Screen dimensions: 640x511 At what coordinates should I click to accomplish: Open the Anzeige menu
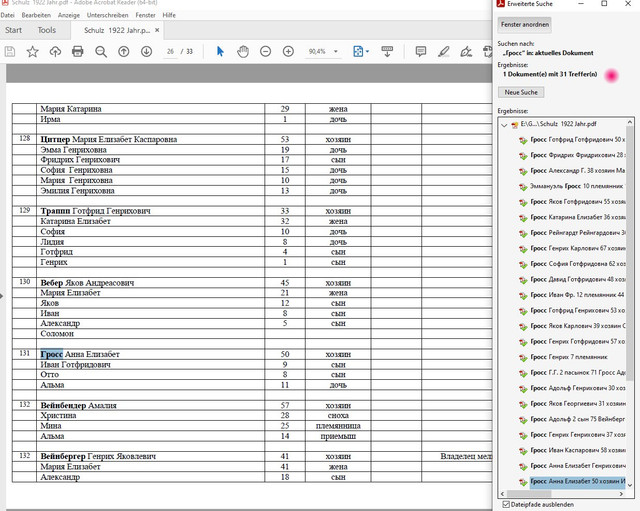pyautogui.click(x=69, y=15)
